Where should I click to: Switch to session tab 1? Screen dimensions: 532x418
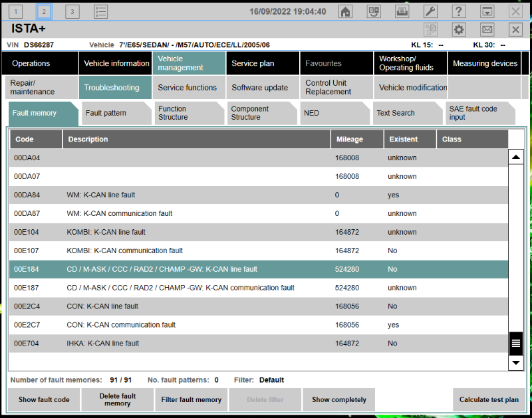(15, 12)
